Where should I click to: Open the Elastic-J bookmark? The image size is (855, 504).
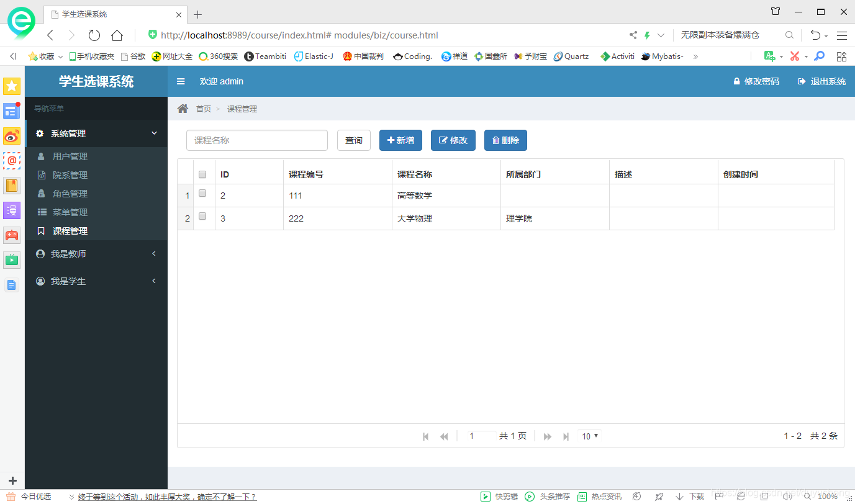(314, 56)
